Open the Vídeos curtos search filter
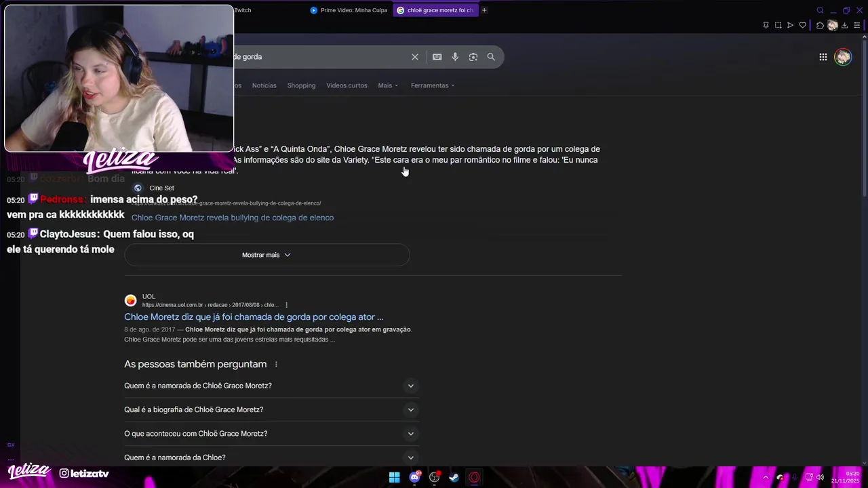The width and height of the screenshot is (868, 488). 347,85
